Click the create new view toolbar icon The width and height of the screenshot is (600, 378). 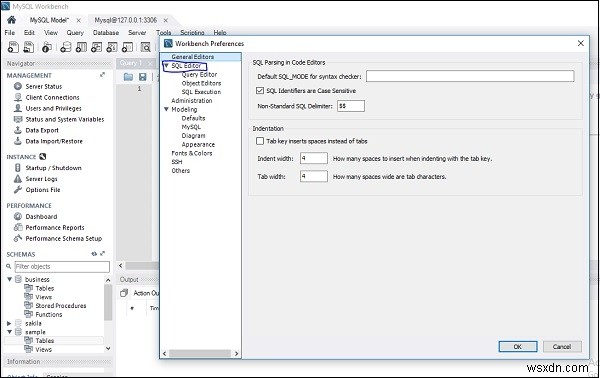coord(96,47)
